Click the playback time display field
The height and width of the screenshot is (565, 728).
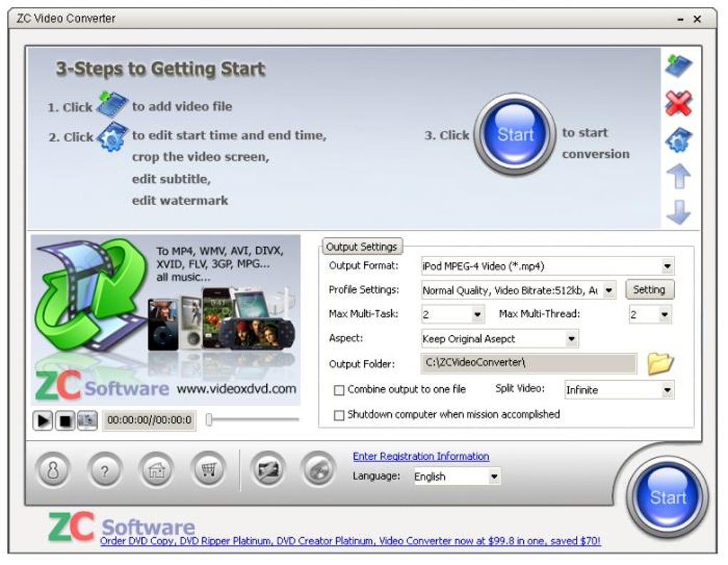click(149, 420)
